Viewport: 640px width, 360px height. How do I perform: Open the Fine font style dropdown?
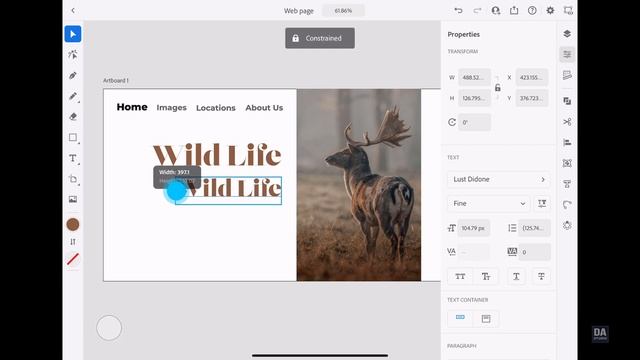tap(488, 204)
